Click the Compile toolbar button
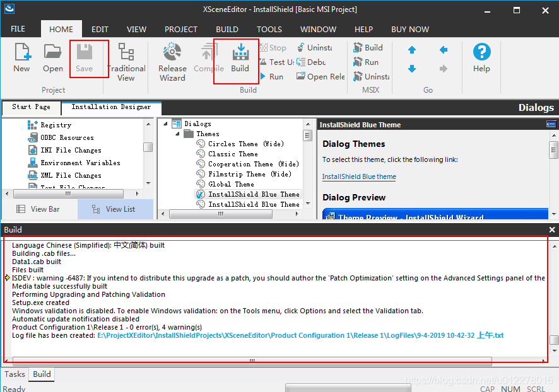The height and width of the screenshot is (392, 559). click(209, 58)
